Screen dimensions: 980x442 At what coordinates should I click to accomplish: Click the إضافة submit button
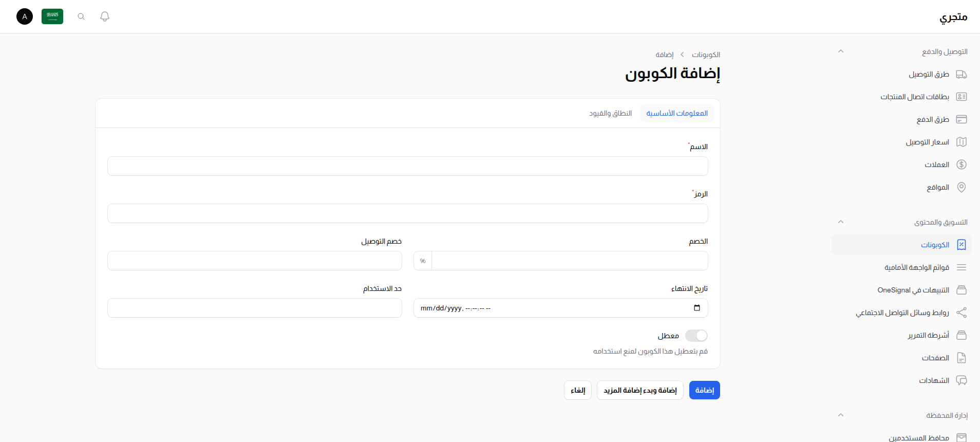[x=705, y=390]
